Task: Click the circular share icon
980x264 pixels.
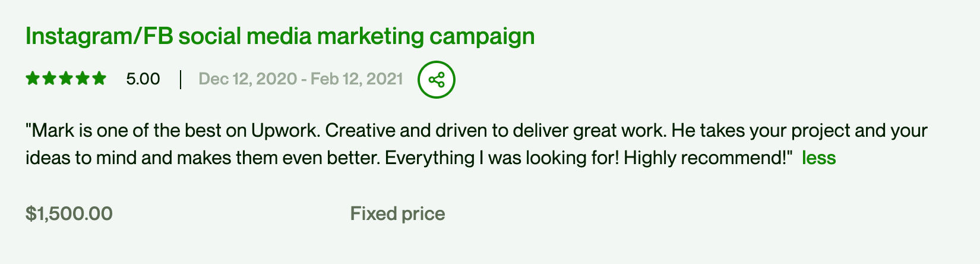Action: point(437,80)
